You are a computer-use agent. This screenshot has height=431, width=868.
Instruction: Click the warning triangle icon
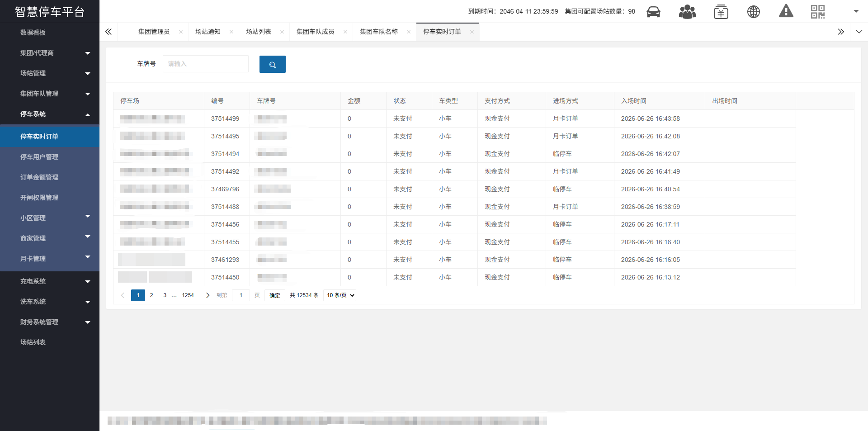point(786,11)
